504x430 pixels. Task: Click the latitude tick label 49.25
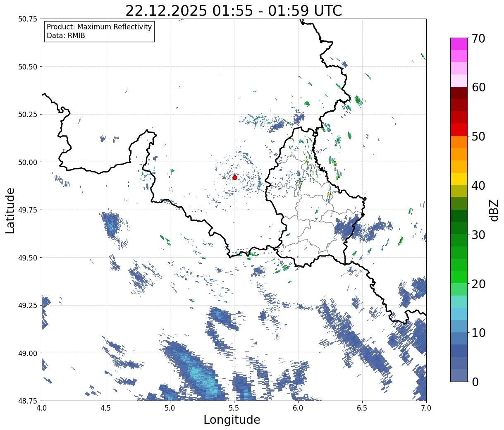pos(28,306)
